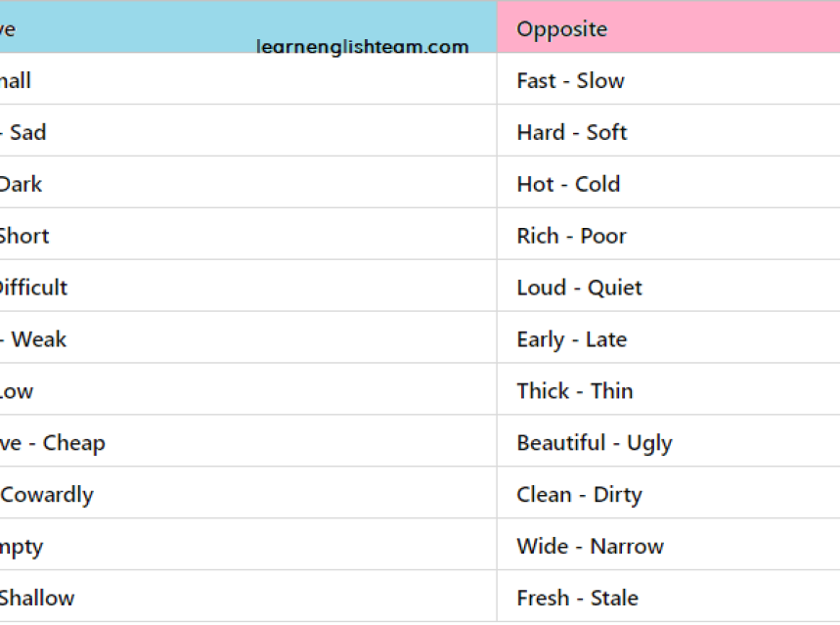Click the "Hard - Soft" table cell
This screenshot has height=625, width=840.
tap(572, 133)
